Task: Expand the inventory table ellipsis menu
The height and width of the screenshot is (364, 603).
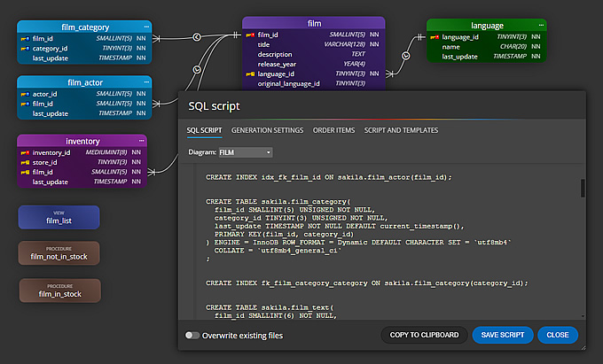Action: coord(141,140)
